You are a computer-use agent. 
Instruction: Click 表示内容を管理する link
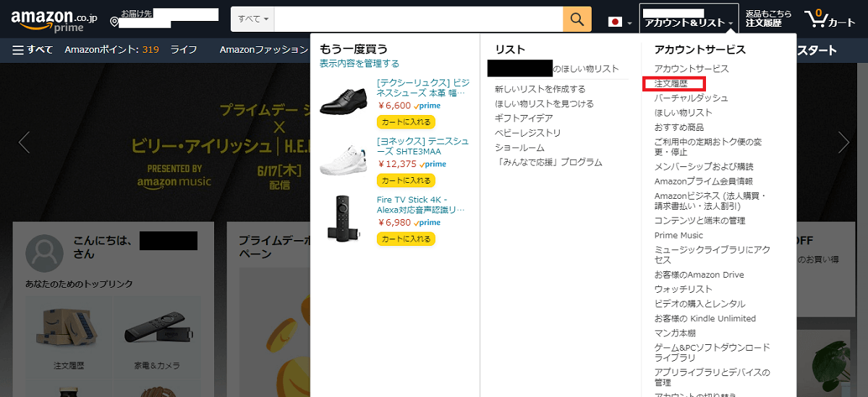(359, 64)
